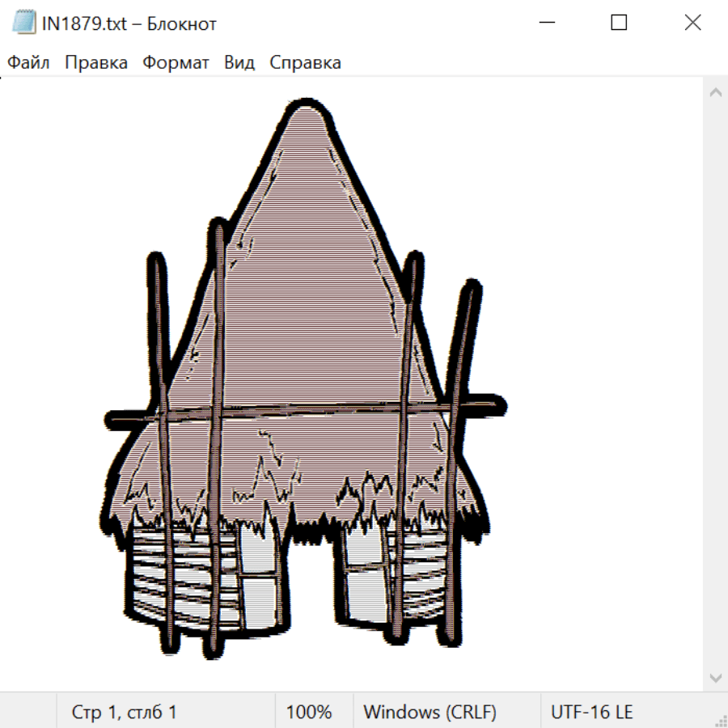
Task: Click the UTF-16 LE encoding indicator
Action: point(591,713)
